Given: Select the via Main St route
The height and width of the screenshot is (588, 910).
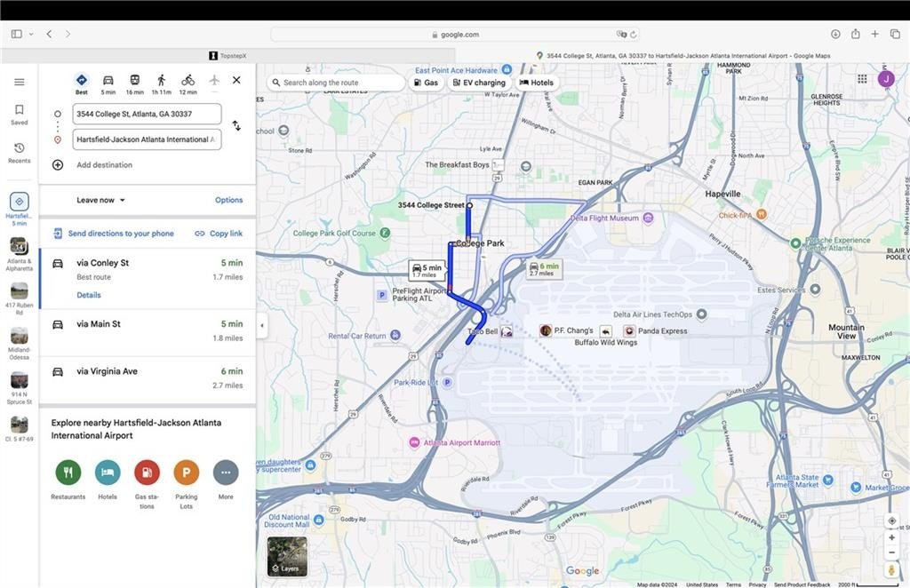Looking at the screenshot, I should click(x=148, y=332).
